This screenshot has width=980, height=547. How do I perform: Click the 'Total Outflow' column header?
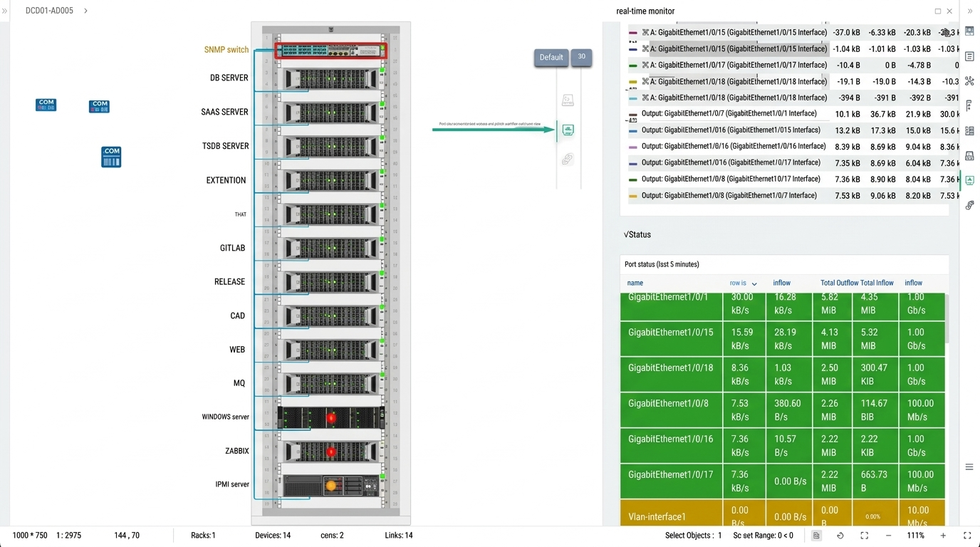[x=840, y=283]
